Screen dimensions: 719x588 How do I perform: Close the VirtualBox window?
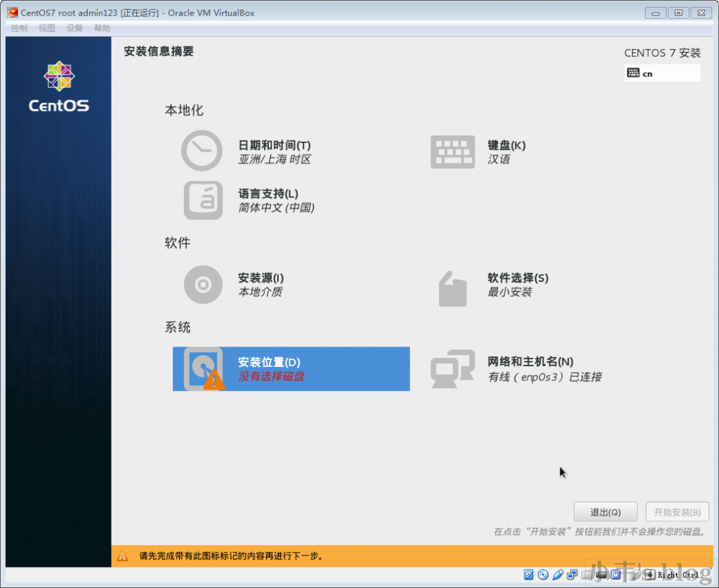[x=701, y=13]
